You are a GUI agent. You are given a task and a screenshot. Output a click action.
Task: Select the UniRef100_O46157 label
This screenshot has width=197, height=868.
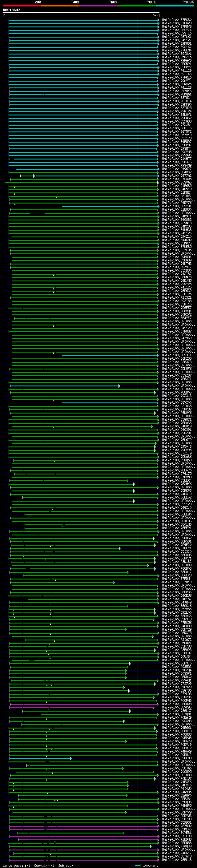pyautogui.click(x=176, y=599)
